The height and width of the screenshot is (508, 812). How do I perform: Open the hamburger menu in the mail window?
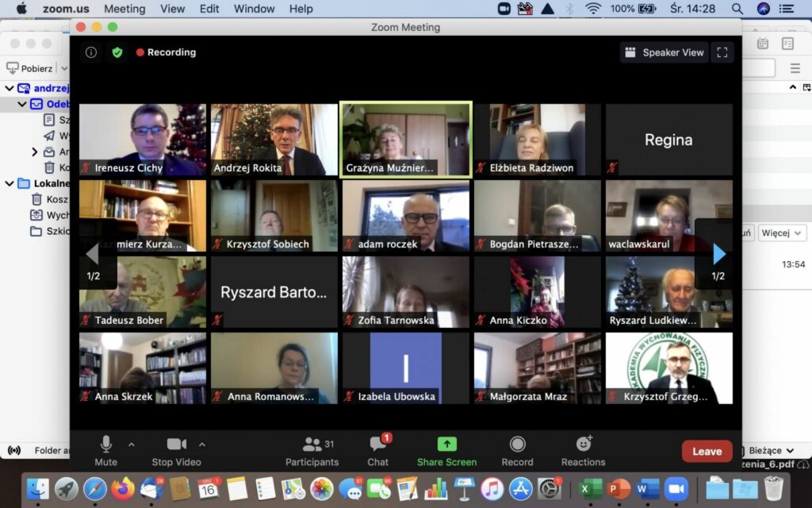795,68
